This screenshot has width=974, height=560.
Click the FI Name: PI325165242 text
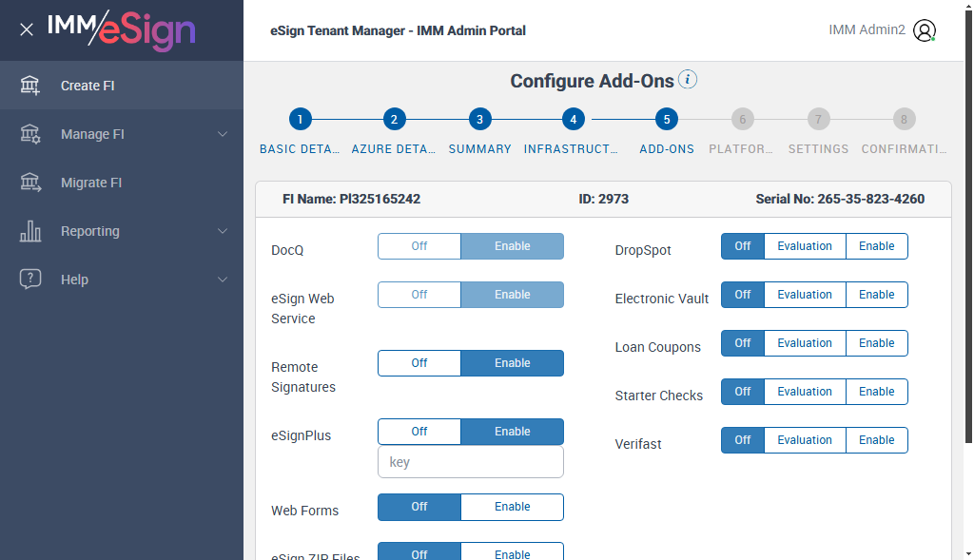pos(352,199)
